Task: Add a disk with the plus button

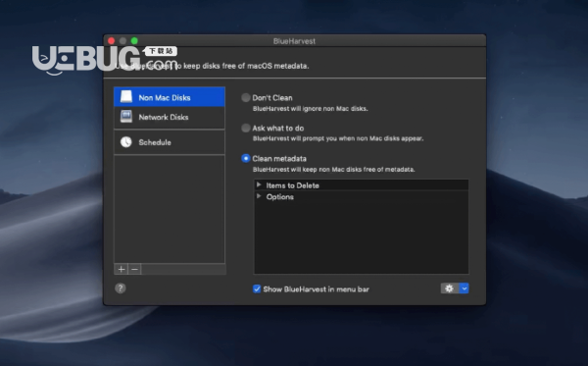Action: click(122, 269)
